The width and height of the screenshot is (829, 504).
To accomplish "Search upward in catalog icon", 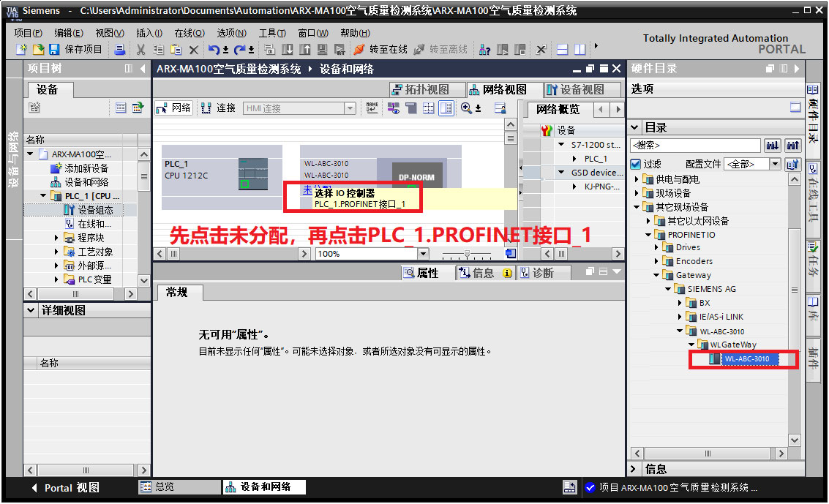I will pyautogui.click(x=792, y=146).
